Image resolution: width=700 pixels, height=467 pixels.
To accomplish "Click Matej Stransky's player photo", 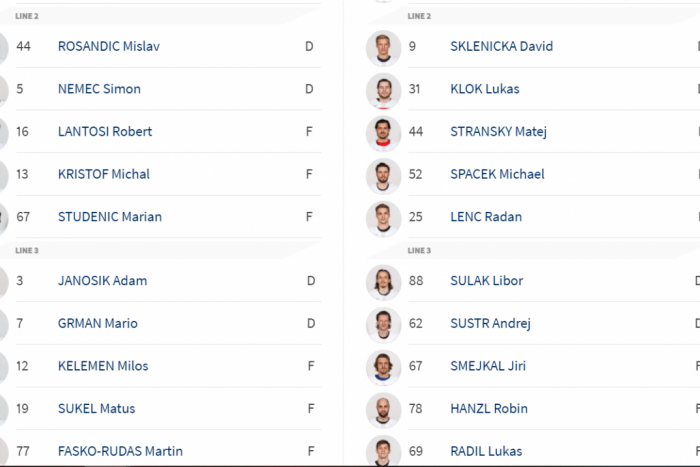I will coord(383,132).
